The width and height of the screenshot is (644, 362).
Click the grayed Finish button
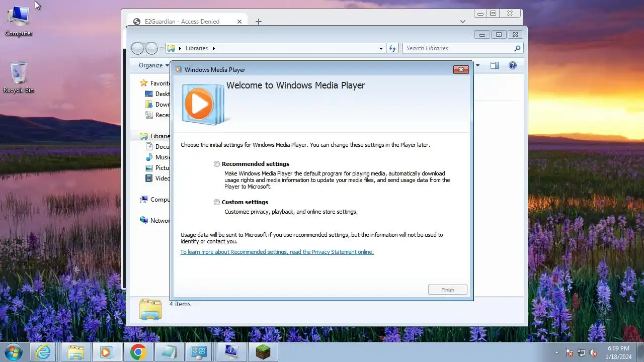pyautogui.click(x=447, y=290)
